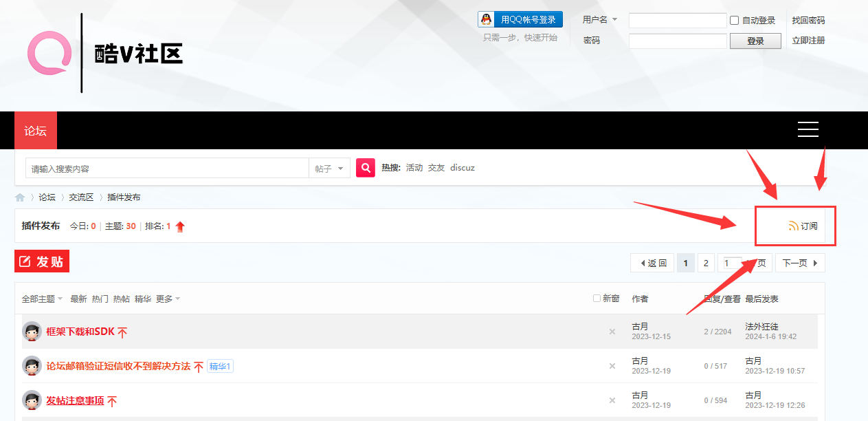The image size is (868, 421).
Task: Open the 立即注册 register link
Action: click(808, 41)
